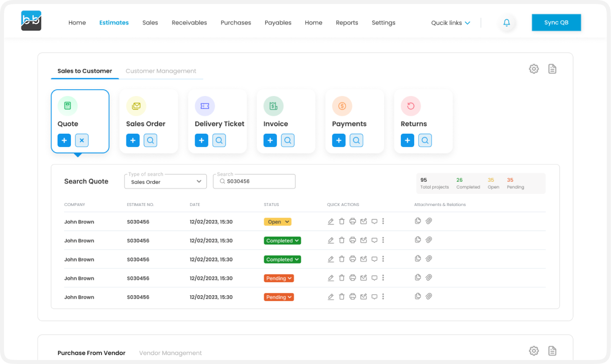Image resolution: width=611 pixels, height=364 pixels.
Task: Click email icon in the Open status row
Action: [x=363, y=221]
